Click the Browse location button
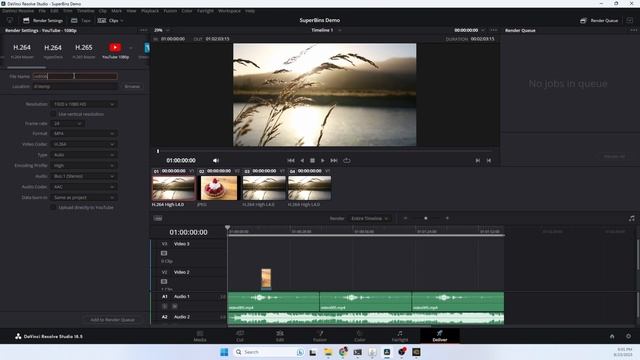The image size is (640, 360). 132,87
